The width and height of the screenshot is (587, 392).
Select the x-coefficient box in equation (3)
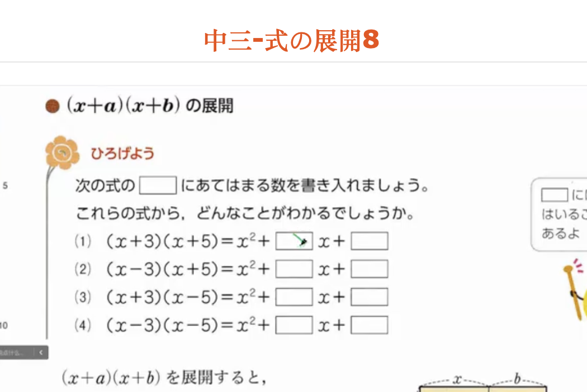tap(294, 297)
